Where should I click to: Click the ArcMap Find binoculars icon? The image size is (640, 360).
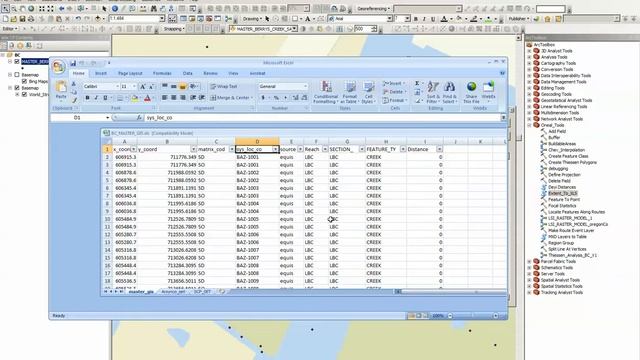tap(153, 9)
